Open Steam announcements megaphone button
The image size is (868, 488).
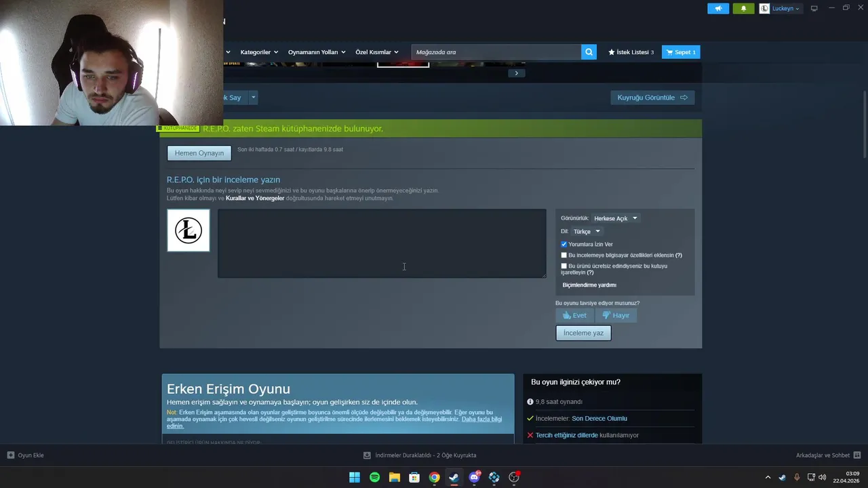[x=718, y=9]
